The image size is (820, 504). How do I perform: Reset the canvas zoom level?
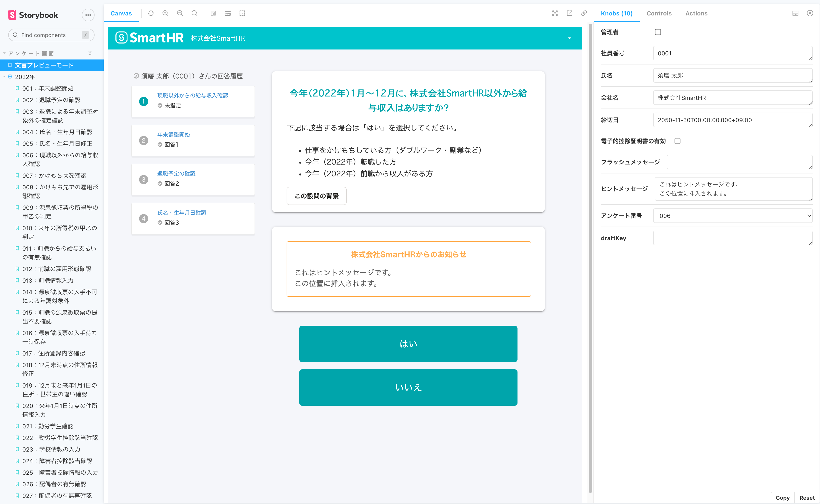coord(195,13)
